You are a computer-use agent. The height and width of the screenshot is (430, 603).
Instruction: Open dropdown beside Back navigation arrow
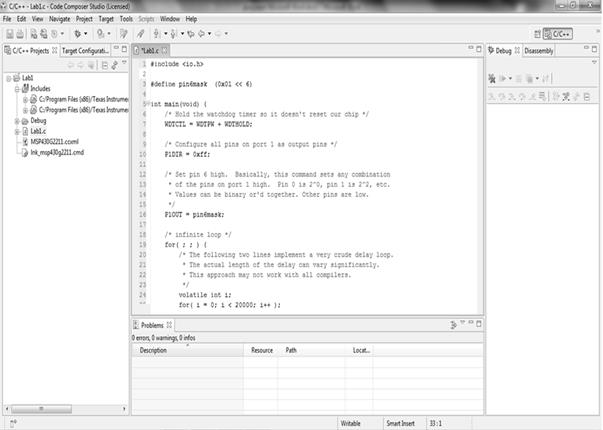point(209,34)
